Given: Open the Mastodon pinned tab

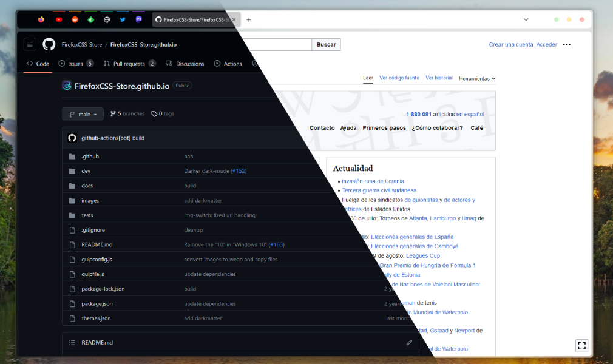Looking at the screenshot, I should coord(139,19).
